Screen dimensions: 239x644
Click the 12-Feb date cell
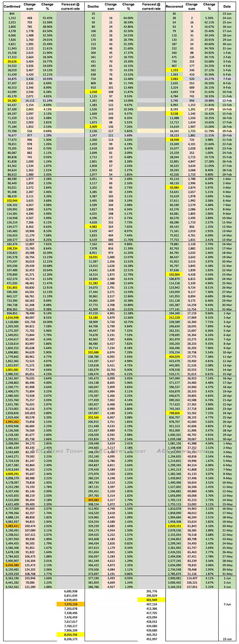(x=227, y=101)
